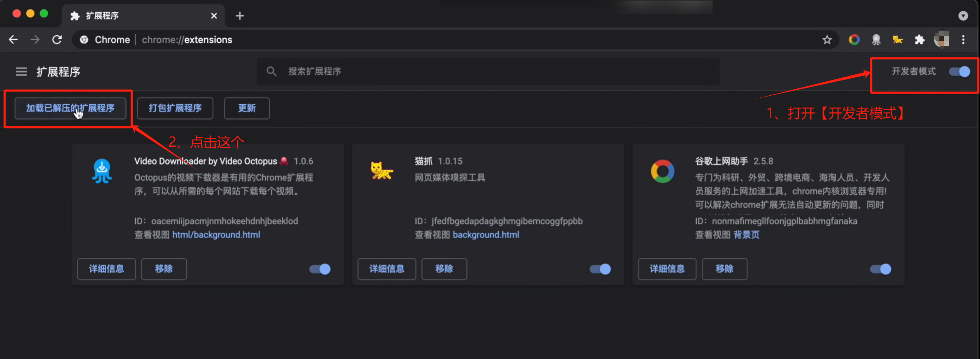Image resolution: width=980 pixels, height=359 pixels.
Task: Open a new tab with the plus icon
Action: tap(240, 16)
